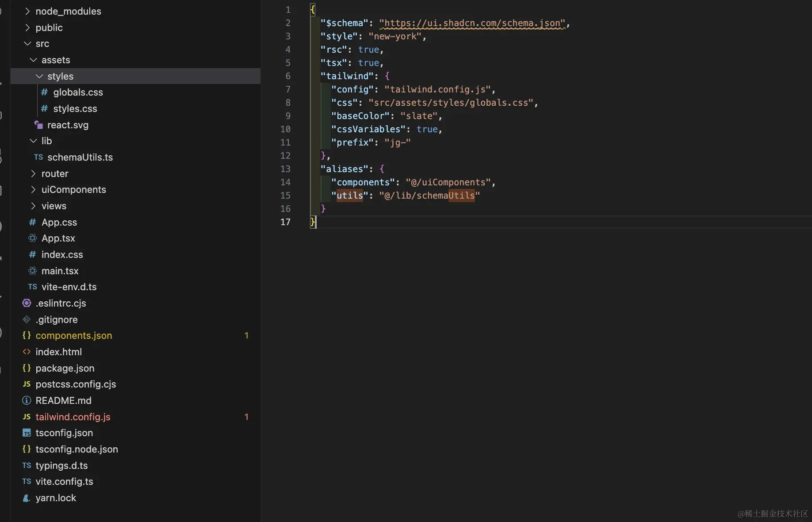812x522 pixels.
Task: Select components.json in the explorer
Action: click(x=74, y=335)
